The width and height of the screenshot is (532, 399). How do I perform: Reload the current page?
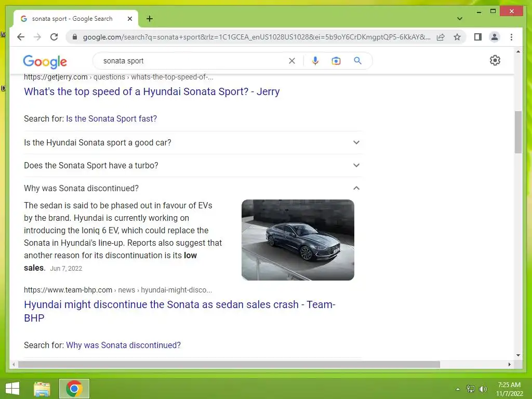click(54, 37)
